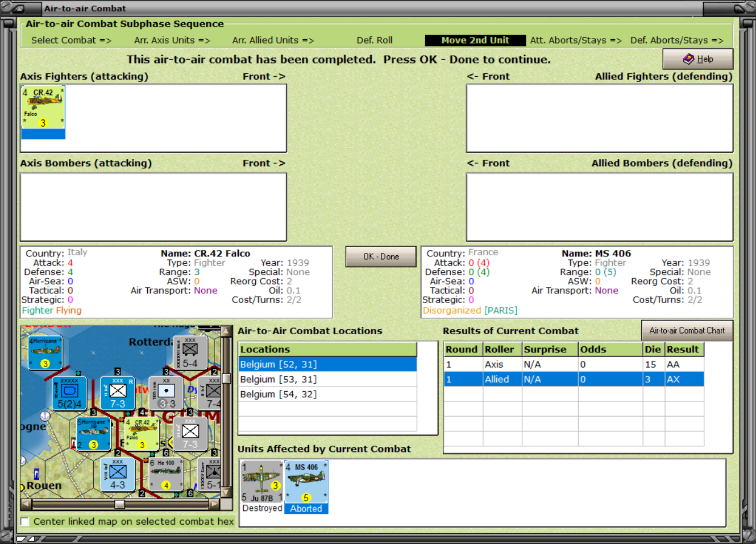
Task: Open the Air-to-air Combat Chart
Action: [687, 330]
